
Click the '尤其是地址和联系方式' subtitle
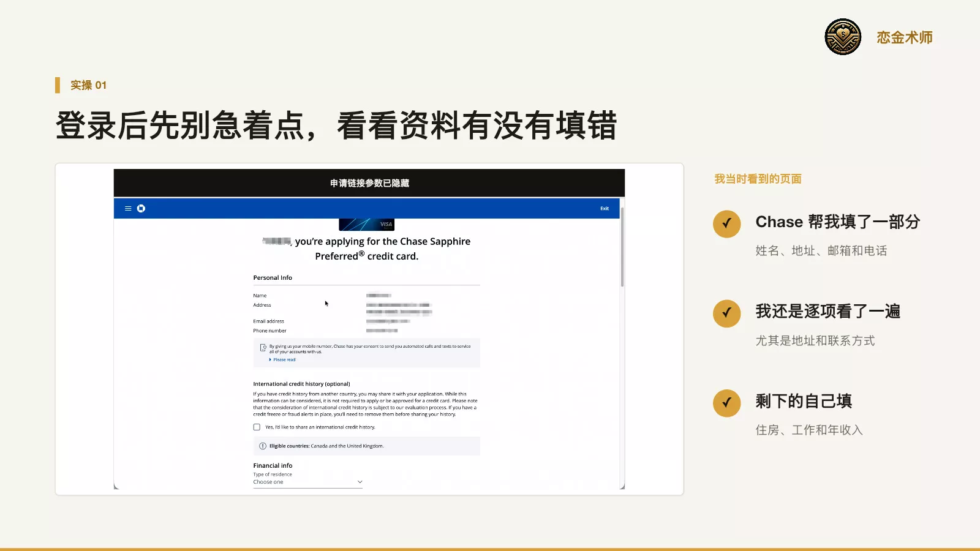(815, 340)
